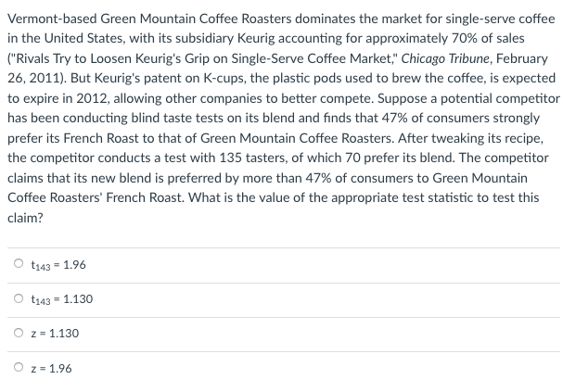Click the 'z = 1.130' answer label text

point(55,334)
